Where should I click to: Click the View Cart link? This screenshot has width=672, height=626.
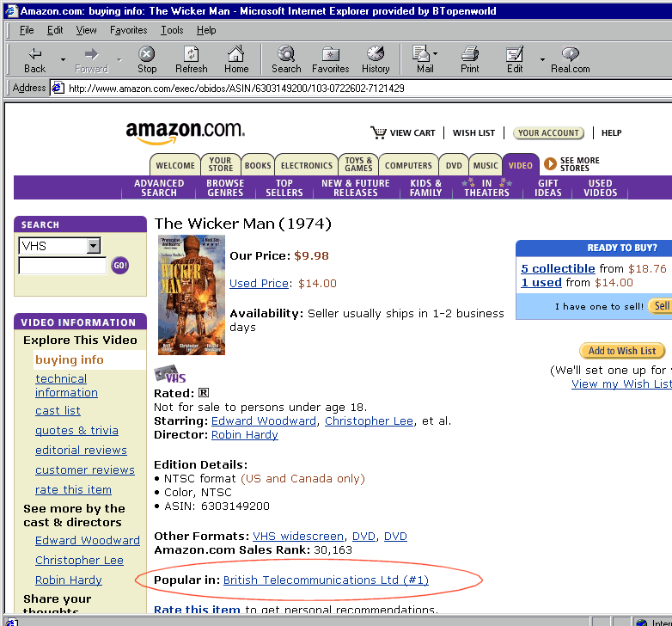pos(412,133)
